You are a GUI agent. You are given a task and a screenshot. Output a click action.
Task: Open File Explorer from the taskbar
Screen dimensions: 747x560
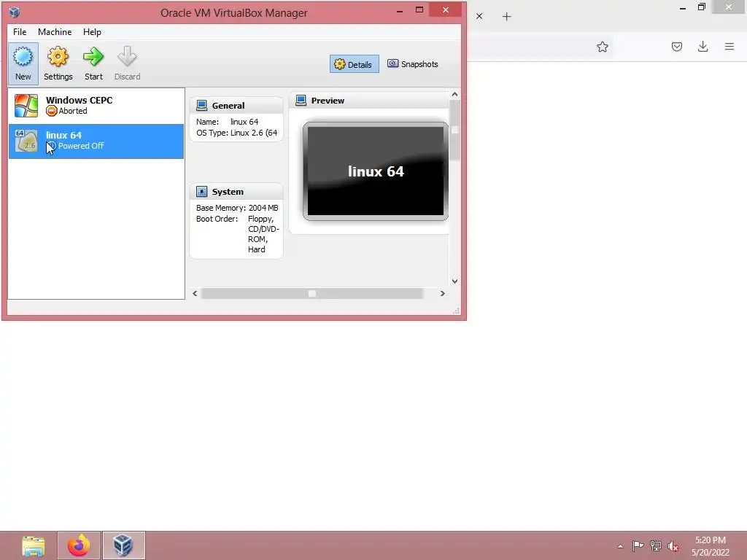(34, 545)
